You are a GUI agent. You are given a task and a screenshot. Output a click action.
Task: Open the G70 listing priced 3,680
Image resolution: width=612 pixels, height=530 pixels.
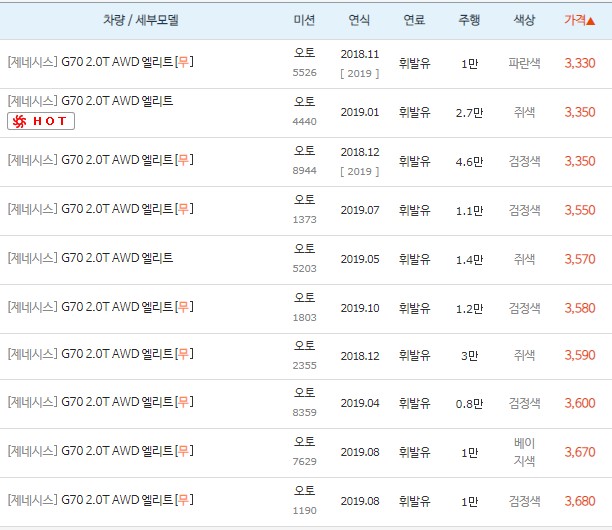[x=100, y=500]
